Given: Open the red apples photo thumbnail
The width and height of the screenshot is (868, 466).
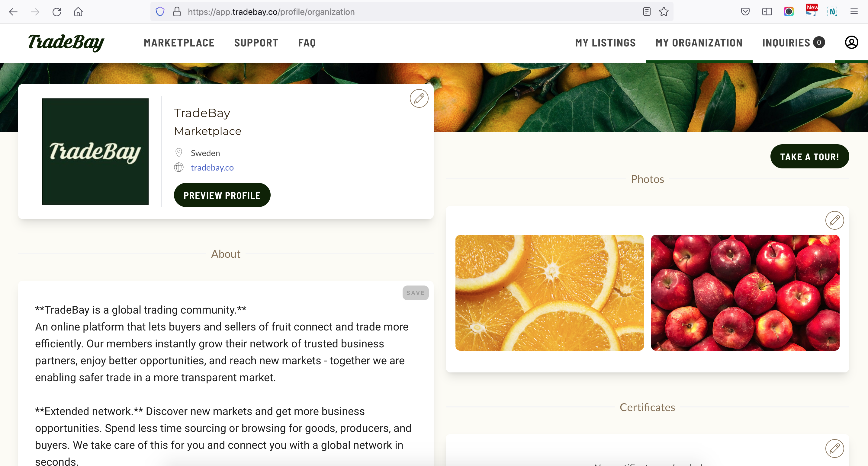Looking at the screenshot, I should [x=745, y=292].
